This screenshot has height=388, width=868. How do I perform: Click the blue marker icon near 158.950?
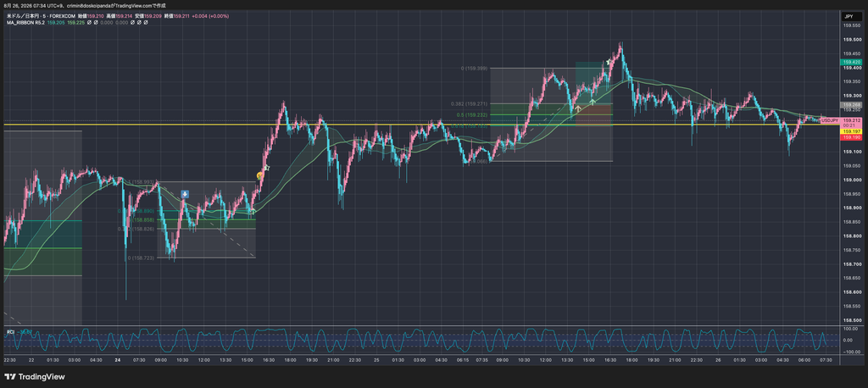click(185, 194)
